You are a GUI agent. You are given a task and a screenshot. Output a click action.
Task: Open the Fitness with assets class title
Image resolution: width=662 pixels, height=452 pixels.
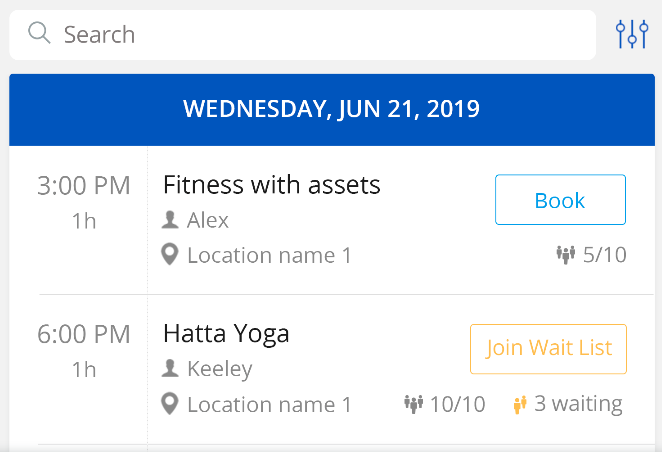point(272,185)
